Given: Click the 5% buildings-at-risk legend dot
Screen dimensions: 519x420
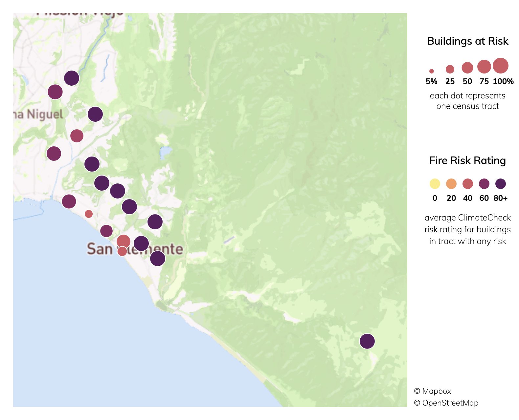Looking at the screenshot, I should [432, 71].
